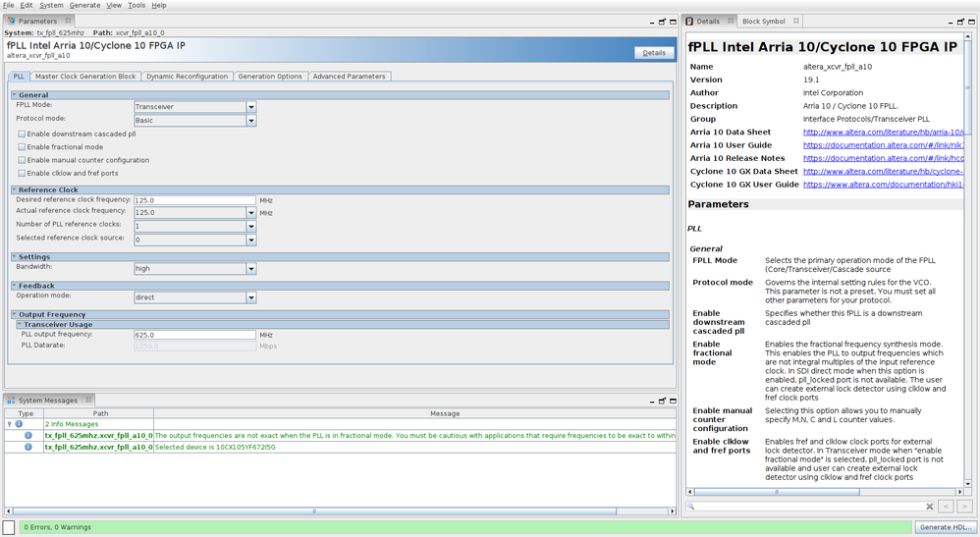Open the Operation mode dropdown
Image resolution: width=980 pixels, height=537 pixels.
point(251,297)
